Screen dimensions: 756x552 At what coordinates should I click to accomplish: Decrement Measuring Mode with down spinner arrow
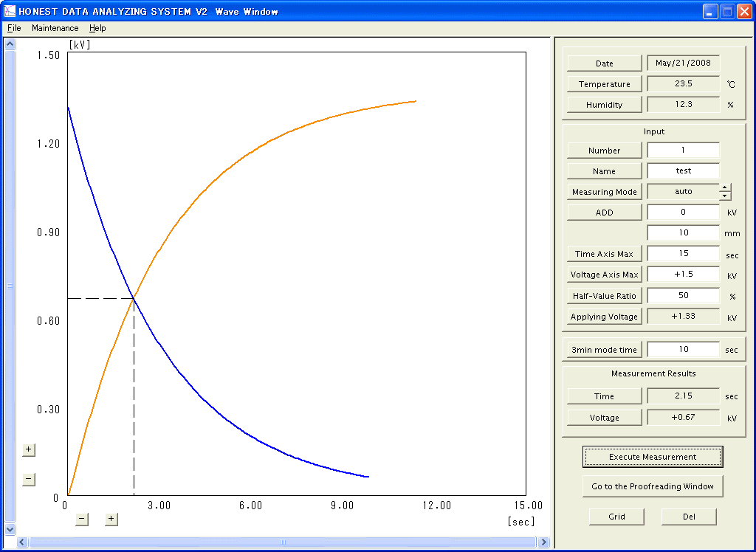point(725,196)
